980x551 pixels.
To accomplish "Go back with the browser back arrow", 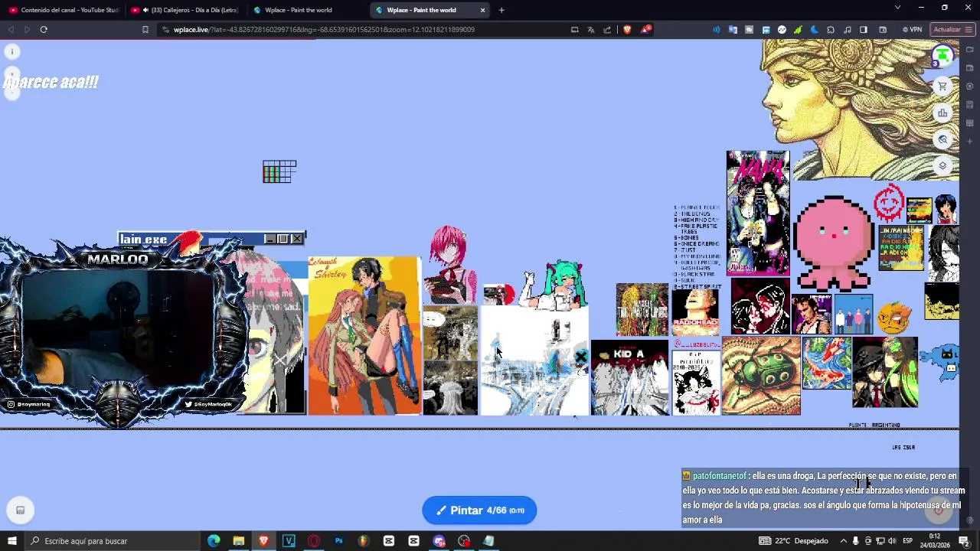I will click(x=11, y=30).
